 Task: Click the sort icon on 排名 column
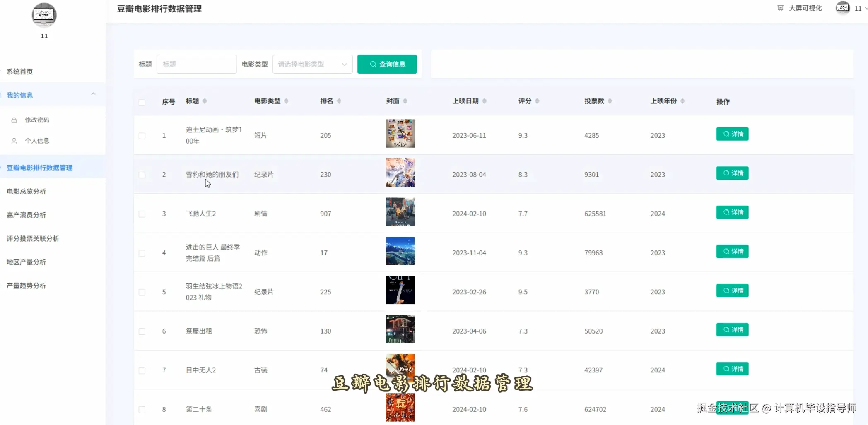pyautogui.click(x=339, y=101)
